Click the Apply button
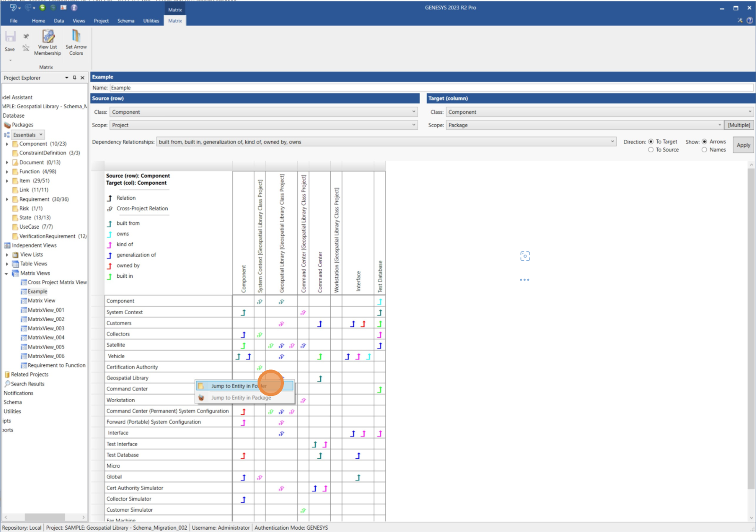This screenshot has height=532, width=756. 743,145
